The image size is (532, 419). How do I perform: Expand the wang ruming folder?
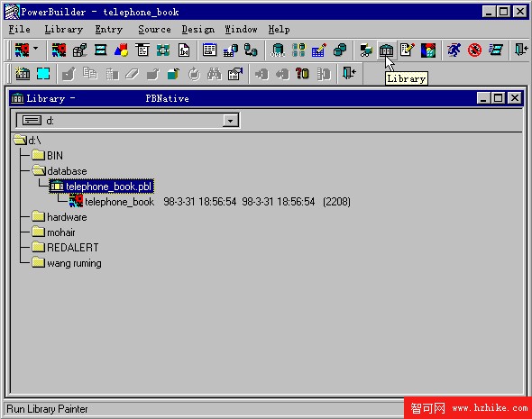(x=67, y=263)
